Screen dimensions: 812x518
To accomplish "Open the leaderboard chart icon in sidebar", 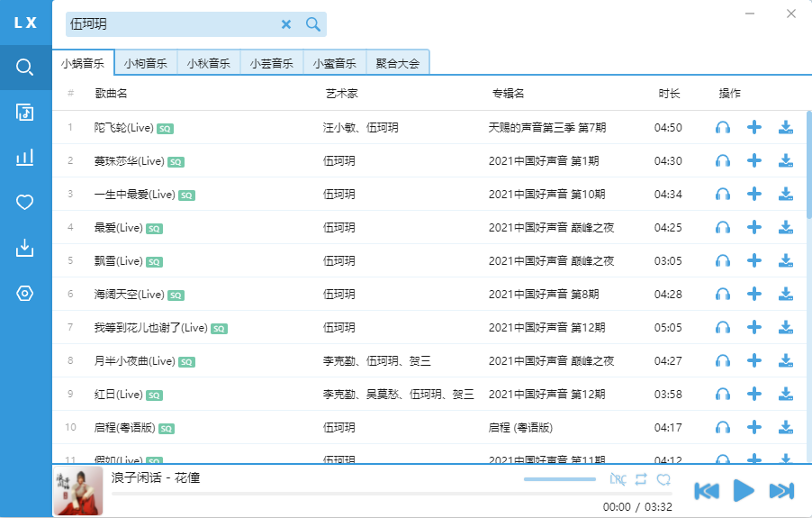I will (x=25, y=158).
